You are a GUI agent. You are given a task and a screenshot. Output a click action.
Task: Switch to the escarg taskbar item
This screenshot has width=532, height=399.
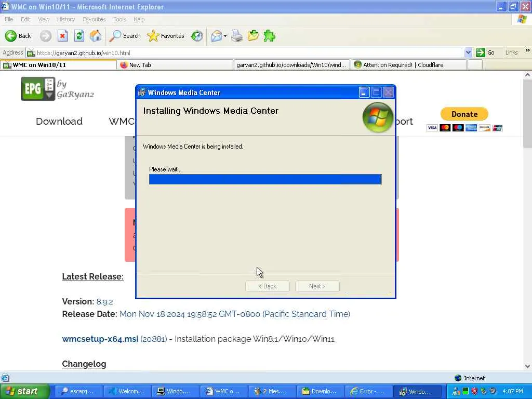(x=78, y=391)
